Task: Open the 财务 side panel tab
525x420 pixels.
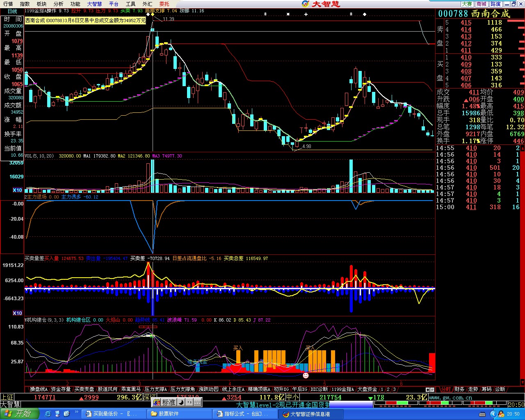Action: click(x=459, y=389)
